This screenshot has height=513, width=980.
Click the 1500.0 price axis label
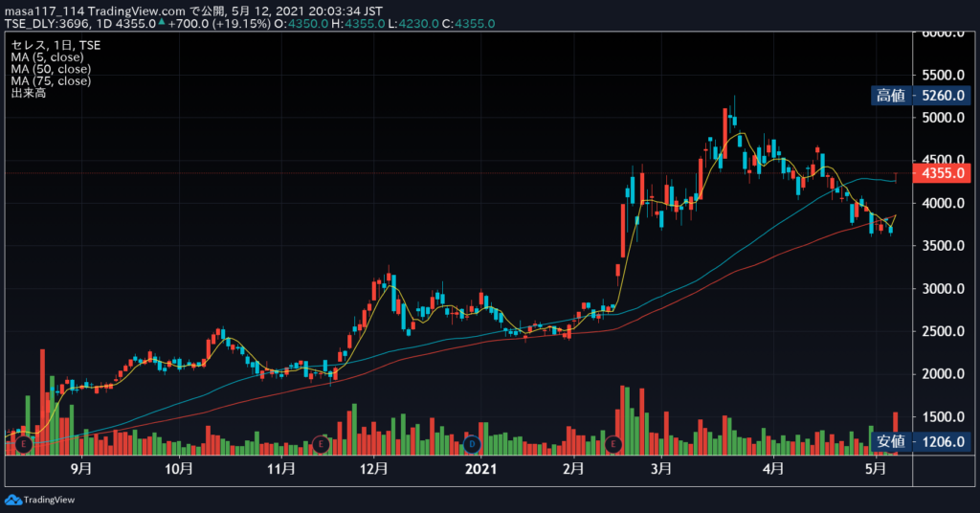943,416
